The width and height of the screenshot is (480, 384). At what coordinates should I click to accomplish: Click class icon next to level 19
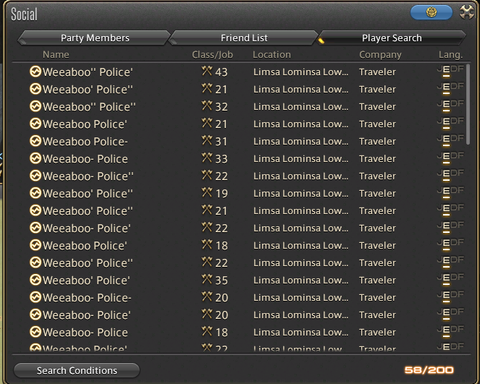pos(207,192)
